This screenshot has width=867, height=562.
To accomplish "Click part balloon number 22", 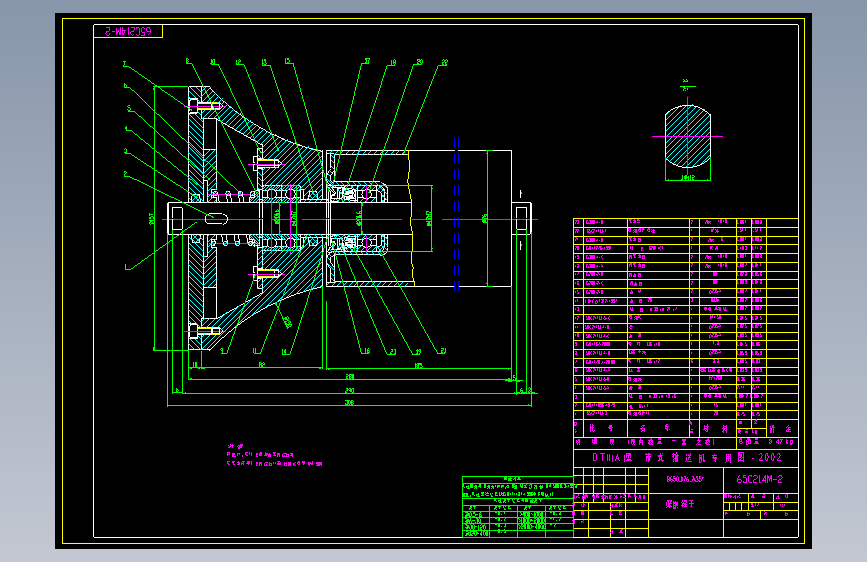I will tap(445, 63).
